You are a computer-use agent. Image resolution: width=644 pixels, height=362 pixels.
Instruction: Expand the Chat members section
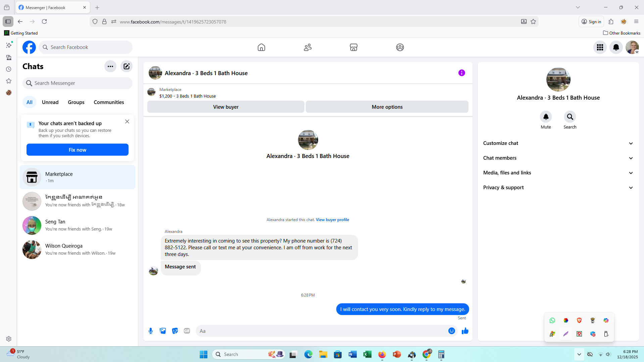[558, 158]
